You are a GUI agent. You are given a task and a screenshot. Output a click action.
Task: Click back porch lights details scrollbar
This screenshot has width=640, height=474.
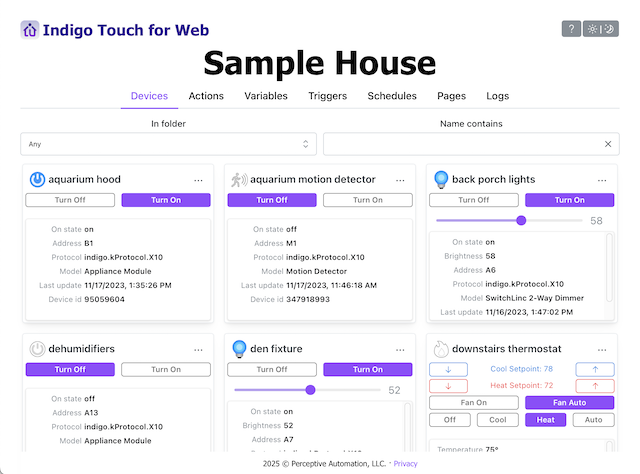click(x=609, y=267)
